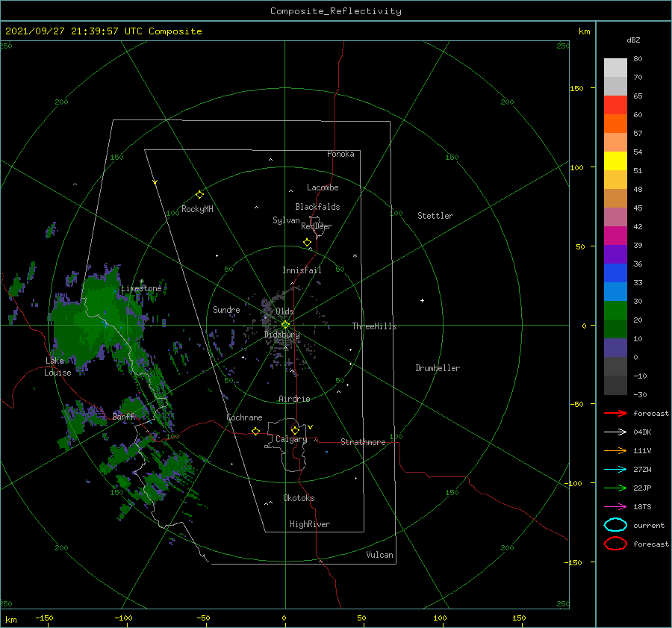672x628 pixels.
Task: Click the Sundre label
Action: [226, 309]
